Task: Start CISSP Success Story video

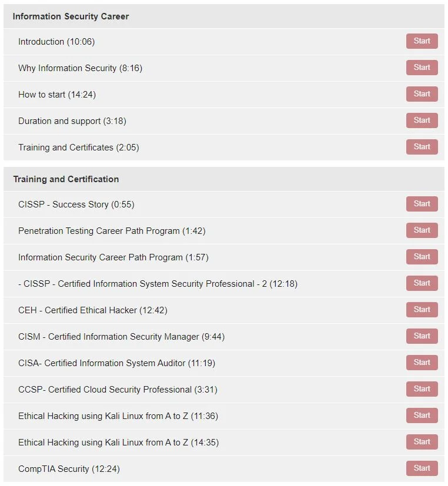Action: pyautogui.click(x=422, y=204)
